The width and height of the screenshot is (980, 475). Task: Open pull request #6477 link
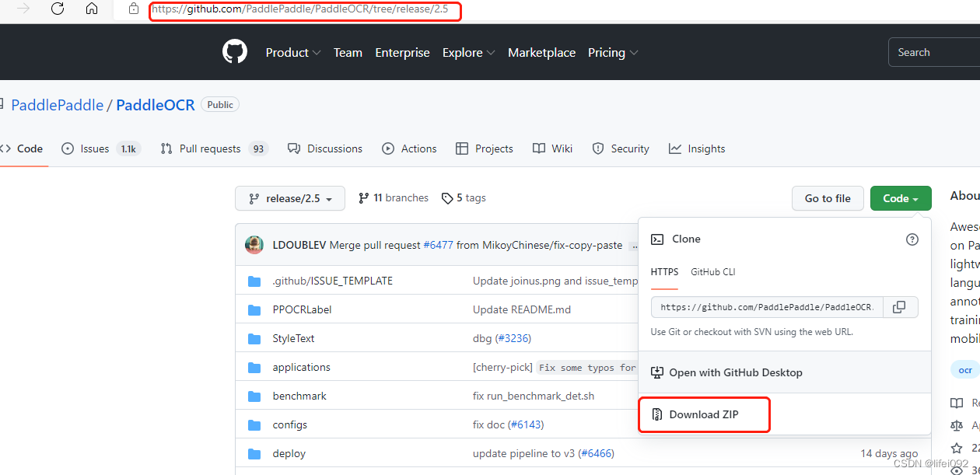[438, 245]
